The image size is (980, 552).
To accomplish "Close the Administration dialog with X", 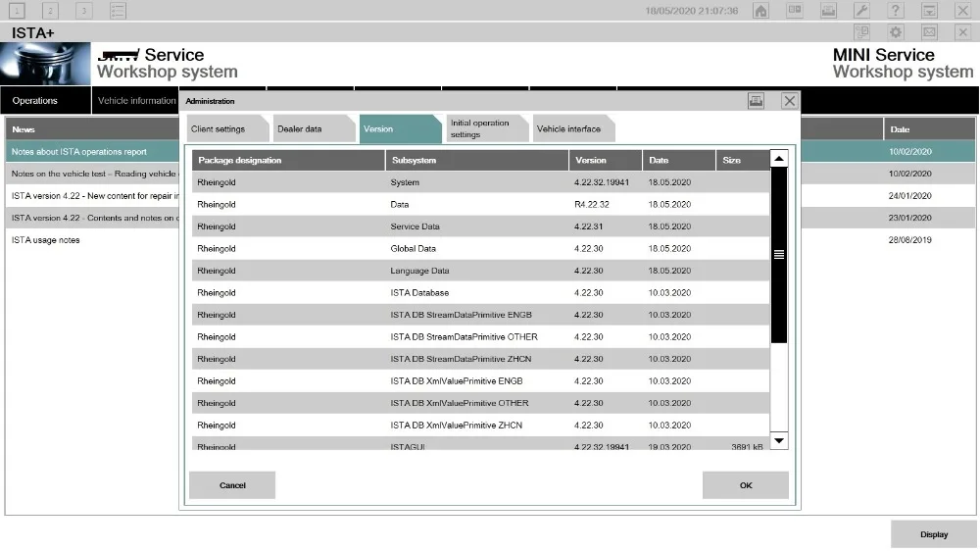I will coord(789,101).
